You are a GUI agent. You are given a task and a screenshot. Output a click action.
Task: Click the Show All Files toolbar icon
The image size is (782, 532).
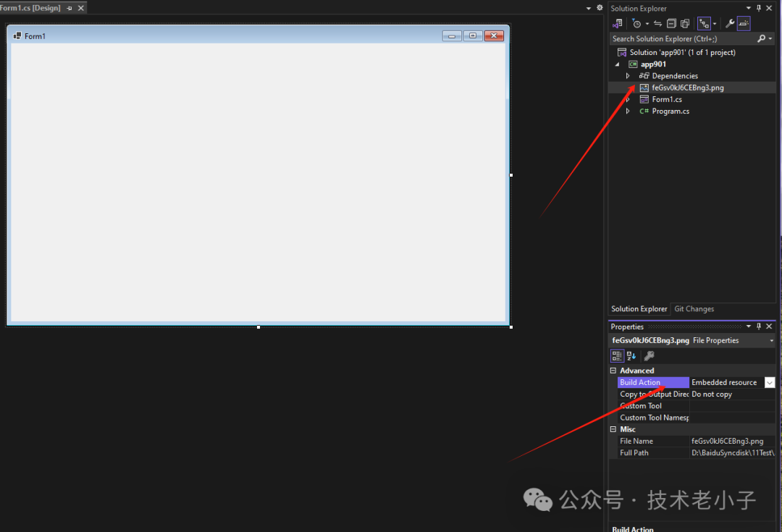(x=684, y=24)
